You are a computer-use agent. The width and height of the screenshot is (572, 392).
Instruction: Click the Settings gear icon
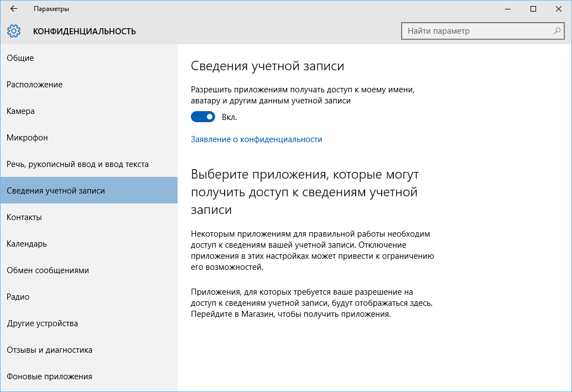click(x=14, y=31)
